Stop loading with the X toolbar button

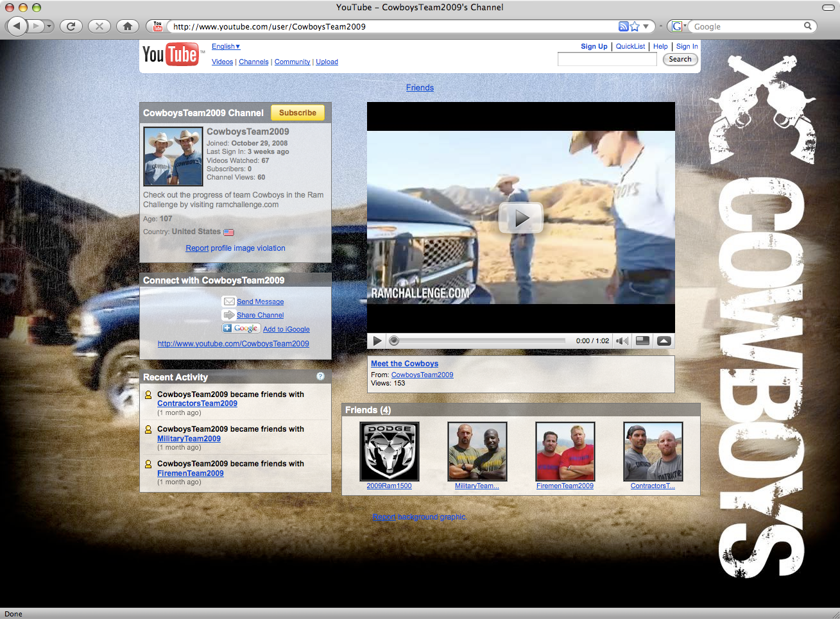(99, 26)
